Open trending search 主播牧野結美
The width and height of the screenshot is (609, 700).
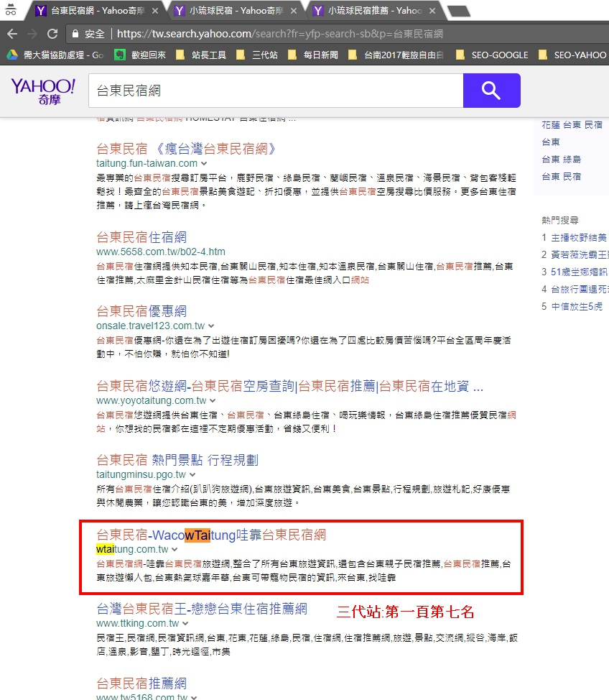[x=579, y=237]
